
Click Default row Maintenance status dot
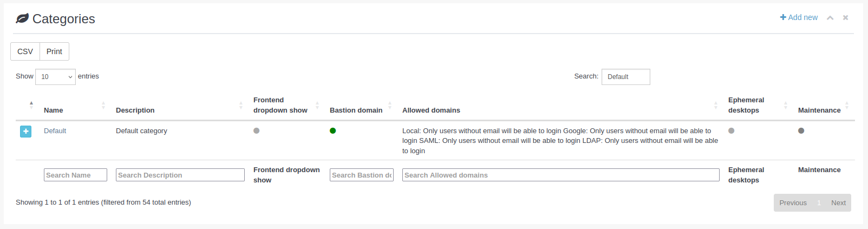point(801,130)
